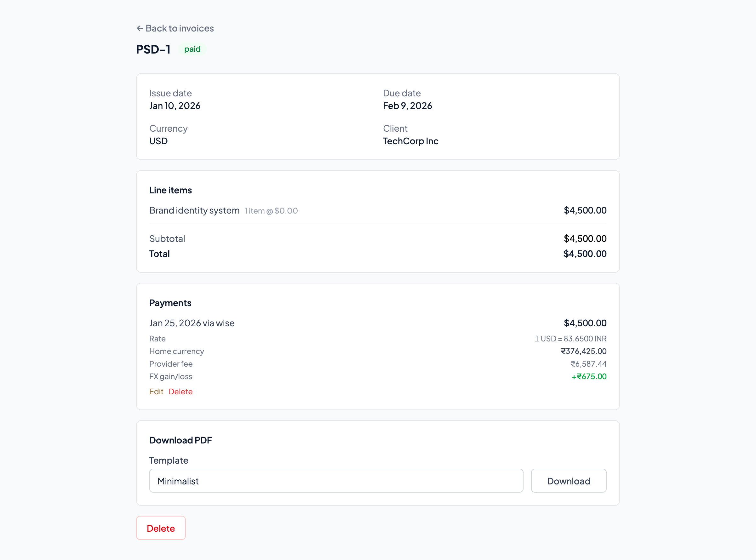Click the Download button

[x=569, y=481]
